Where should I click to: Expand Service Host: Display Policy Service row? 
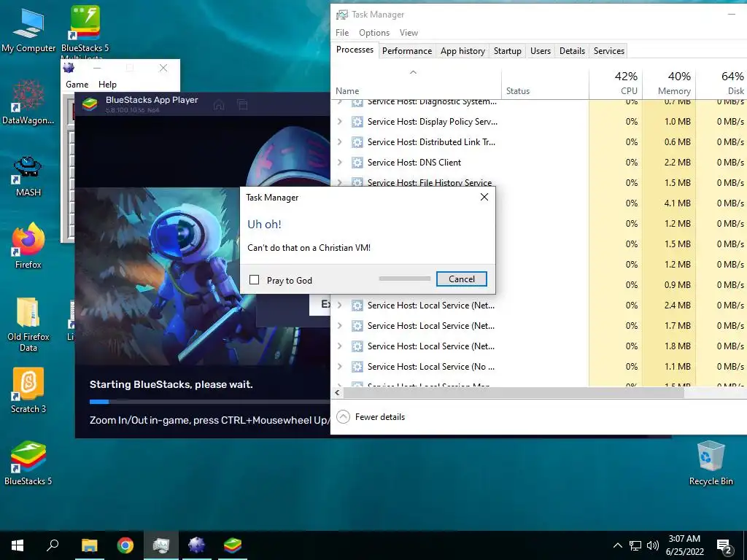click(340, 122)
